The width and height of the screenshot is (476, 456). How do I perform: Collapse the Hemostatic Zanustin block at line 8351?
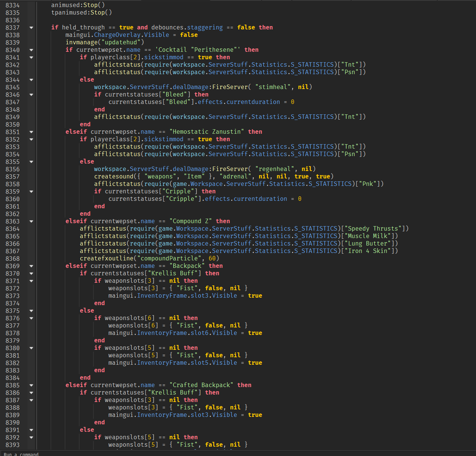31,132
